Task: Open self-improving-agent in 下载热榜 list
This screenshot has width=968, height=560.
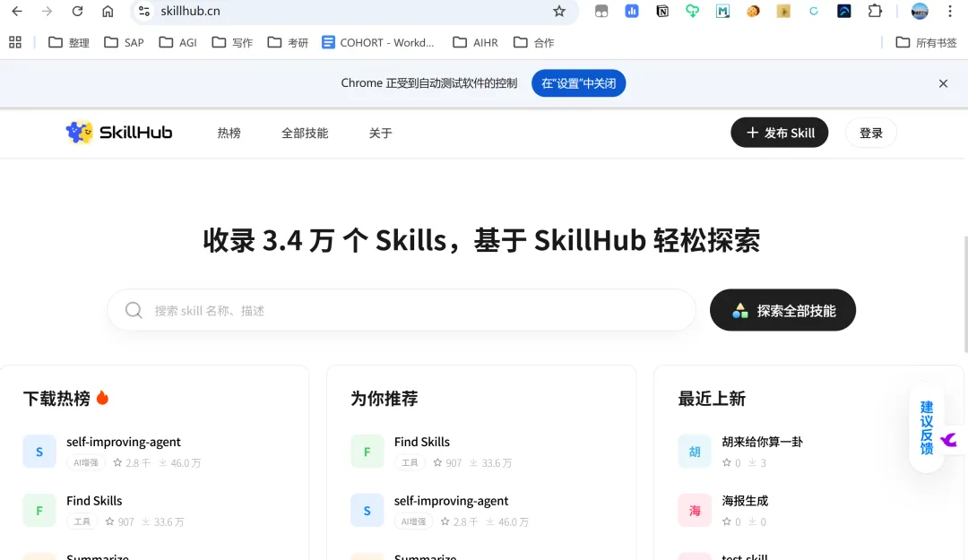Action: coord(124,442)
